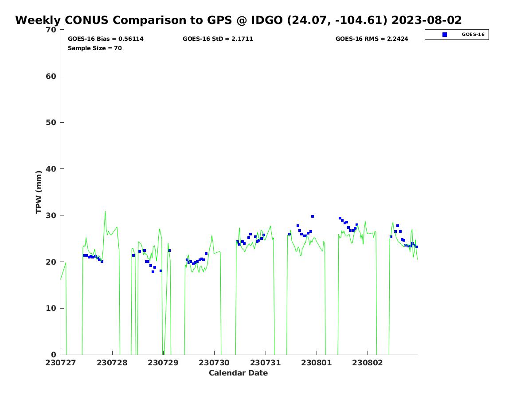The image size is (532, 399).
Task: Click the TPW (mm) y-axis label
Action: [39, 192]
